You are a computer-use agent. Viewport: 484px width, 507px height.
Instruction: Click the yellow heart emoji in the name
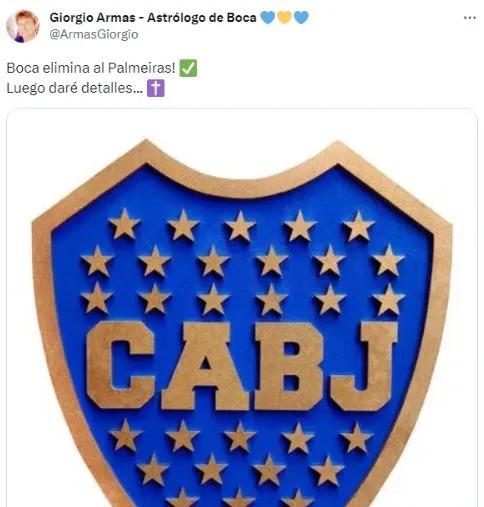tap(284, 17)
